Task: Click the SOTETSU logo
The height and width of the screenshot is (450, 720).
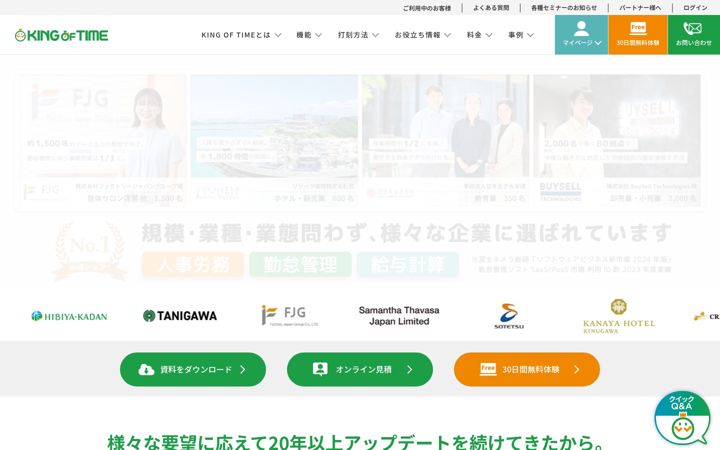Action: pos(509,316)
